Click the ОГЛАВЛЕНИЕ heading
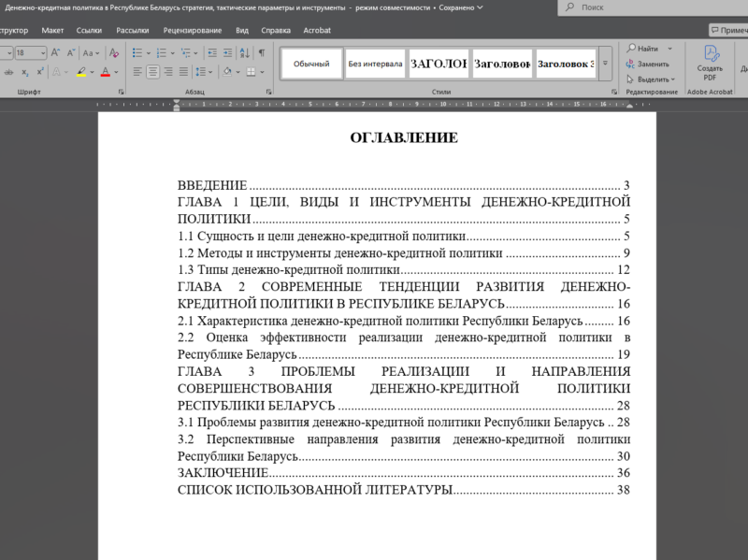The width and height of the screenshot is (748, 560). 404,137
